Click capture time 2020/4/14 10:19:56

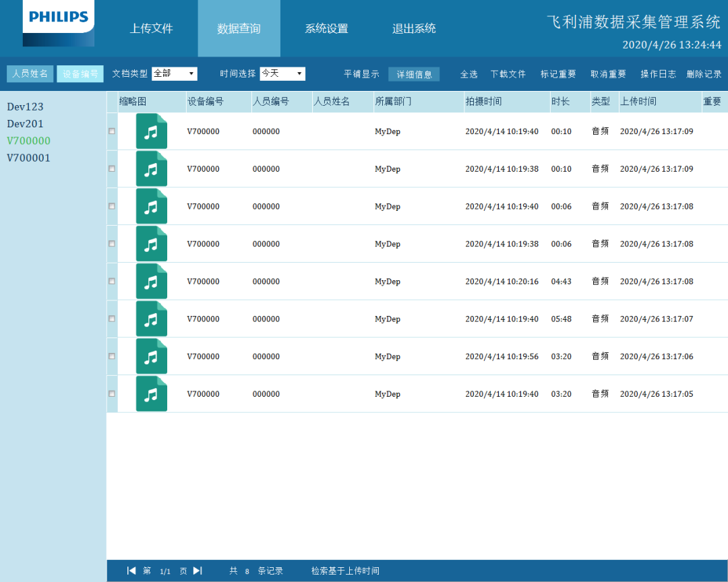(502, 356)
